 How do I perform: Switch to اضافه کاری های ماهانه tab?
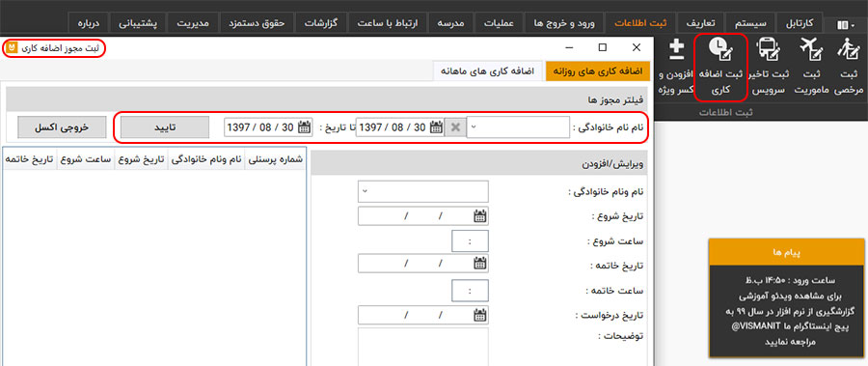pyautogui.click(x=487, y=71)
